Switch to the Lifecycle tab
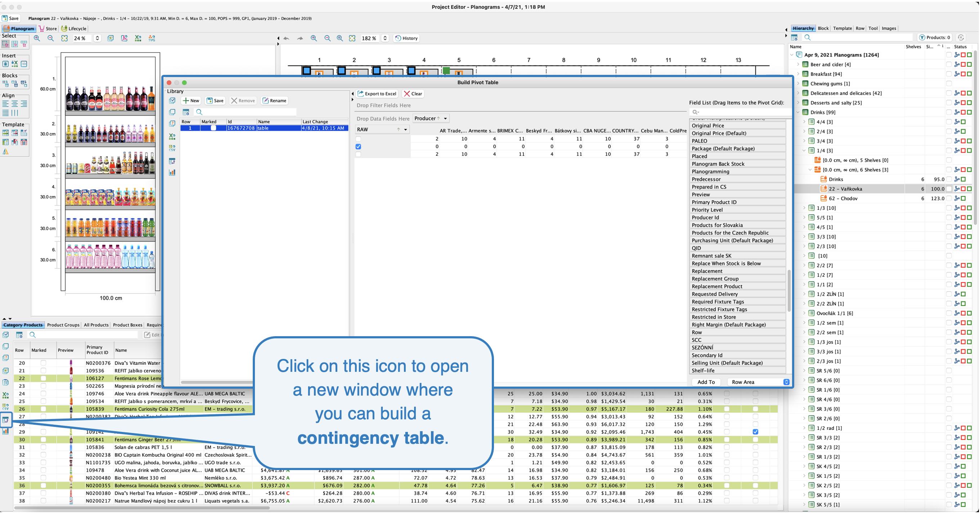This screenshot has height=514, width=980. click(x=74, y=28)
